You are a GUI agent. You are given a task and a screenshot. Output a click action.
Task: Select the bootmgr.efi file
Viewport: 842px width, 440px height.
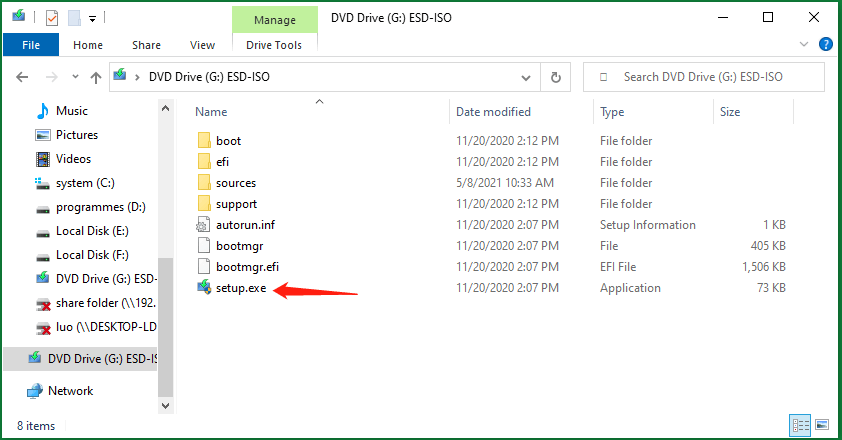[247, 267]
